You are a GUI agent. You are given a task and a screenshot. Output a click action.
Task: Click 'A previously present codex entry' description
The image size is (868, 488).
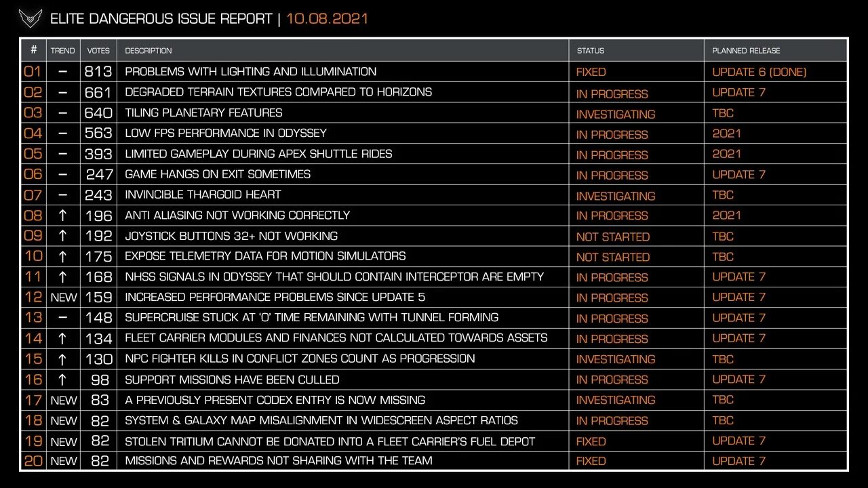pyautogui.click(x=275, y=400)
